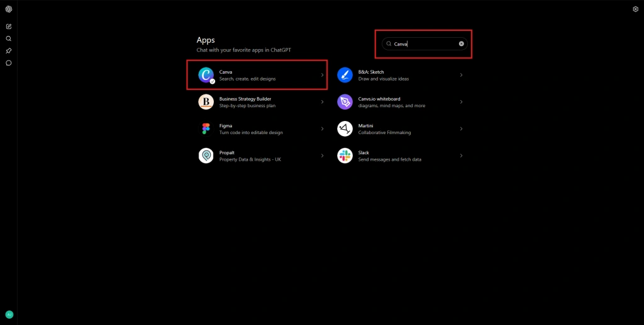Open the user profile avatar
The image size is (644, 325).
9,315
